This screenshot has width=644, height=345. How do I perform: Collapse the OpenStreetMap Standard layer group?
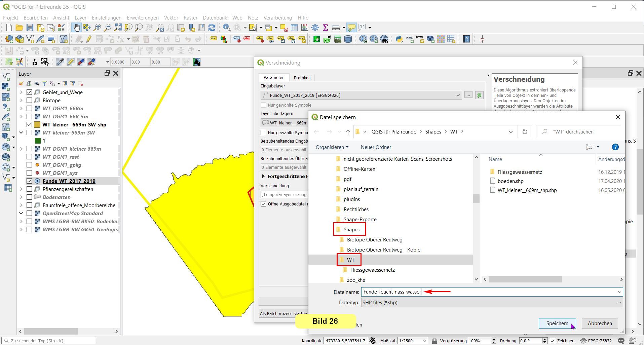tap(21, 213)
